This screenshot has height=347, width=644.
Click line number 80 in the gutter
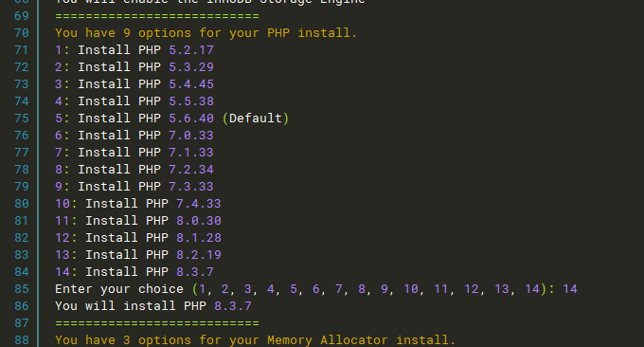(x=22, y=204)
